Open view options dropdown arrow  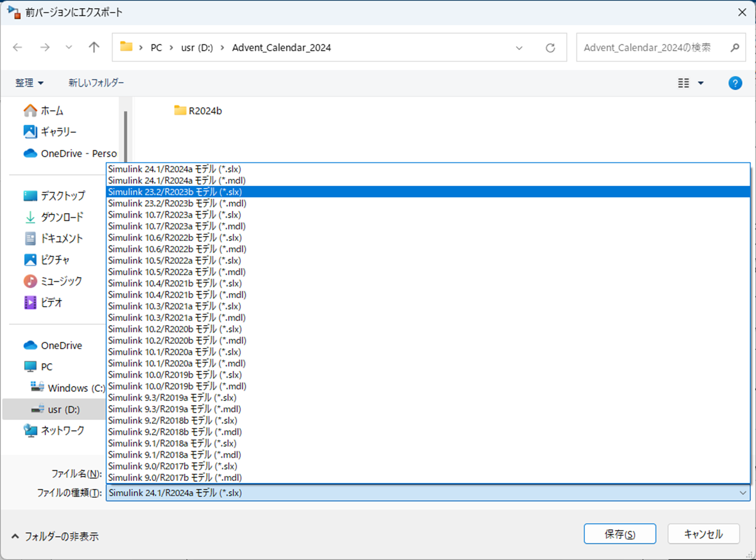point(701,83)
